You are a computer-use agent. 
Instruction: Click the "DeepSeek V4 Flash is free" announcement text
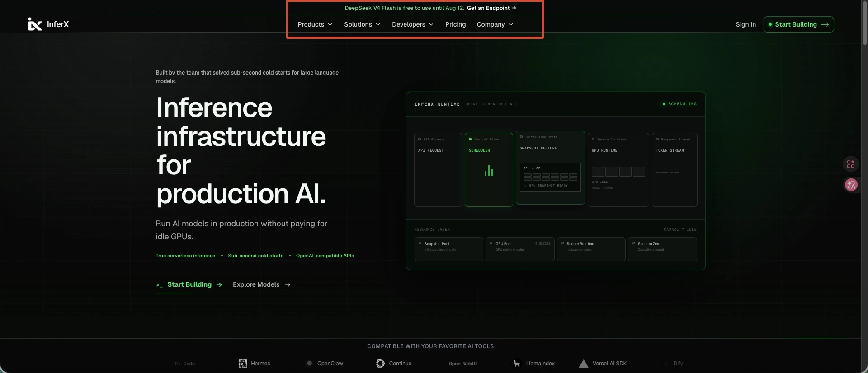pyautogui.click(x=404, y=8)
